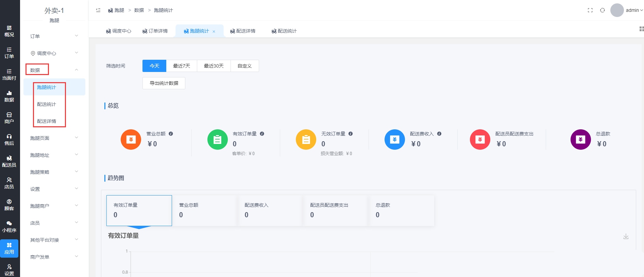Viewport: 644px width, 277px height.
Task: Open the 概况 overview sidebar icon
Action: [9, 31]
